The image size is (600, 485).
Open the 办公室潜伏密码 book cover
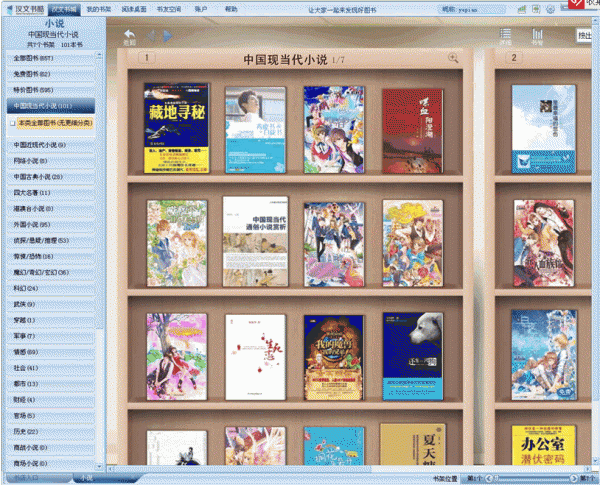(x=543, y=445)
